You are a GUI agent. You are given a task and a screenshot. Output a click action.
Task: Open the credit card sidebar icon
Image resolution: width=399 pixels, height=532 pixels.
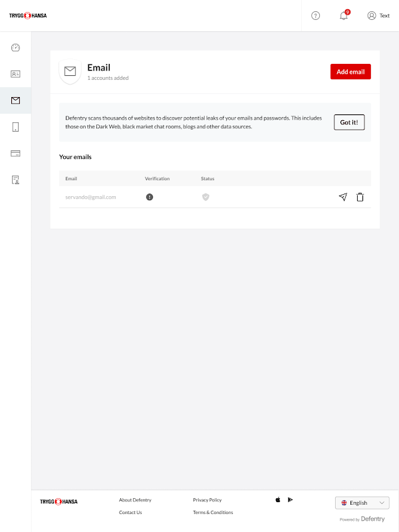15,154
